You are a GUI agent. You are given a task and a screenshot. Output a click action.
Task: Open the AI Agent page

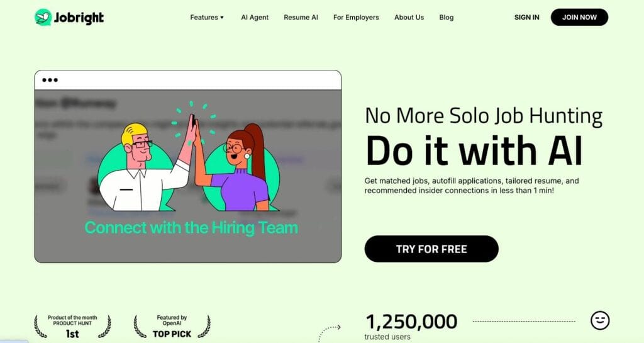click(255, 17)
